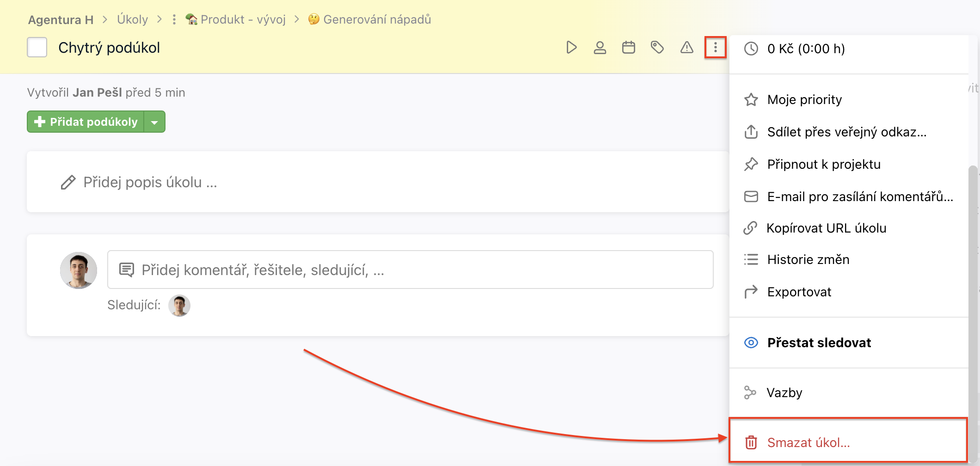Select Připnout k projektu

(x=848, y=164)
